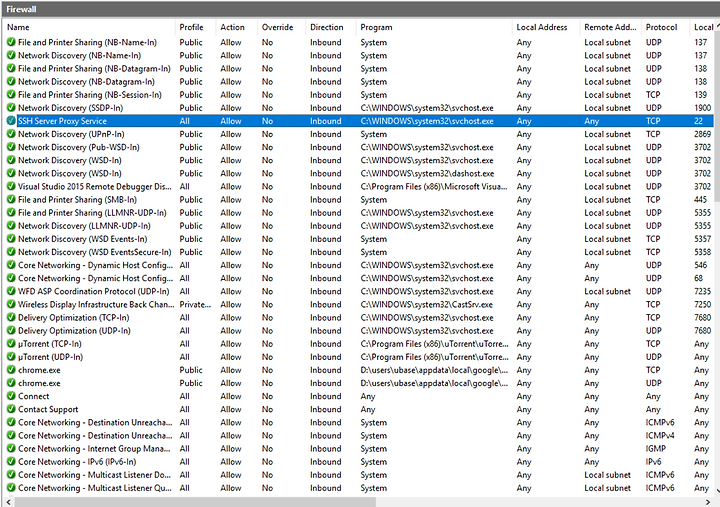This screenshot has width=720, height=507.
Task: Select the Network Discovery (WSD-In) row using dashost.exe
Action: click(x=358, y=174)
